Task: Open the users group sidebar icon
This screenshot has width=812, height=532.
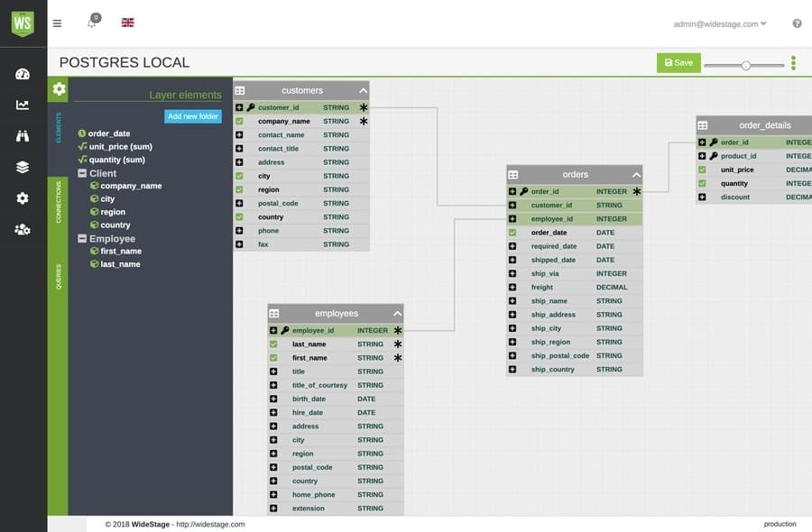Action: pos(23,229)
